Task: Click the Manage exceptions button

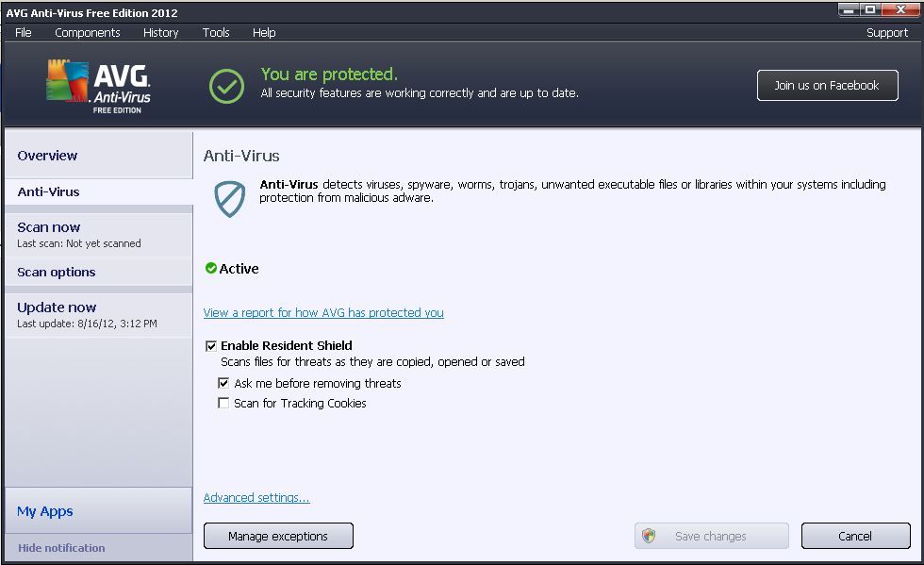Action: coord(278,536)
